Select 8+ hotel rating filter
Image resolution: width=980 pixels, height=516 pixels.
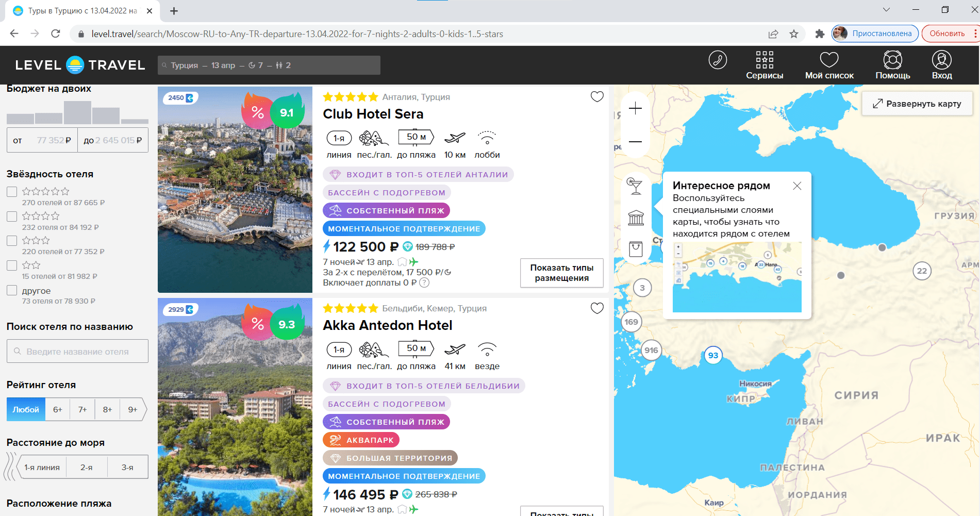(x=107, y=409)
